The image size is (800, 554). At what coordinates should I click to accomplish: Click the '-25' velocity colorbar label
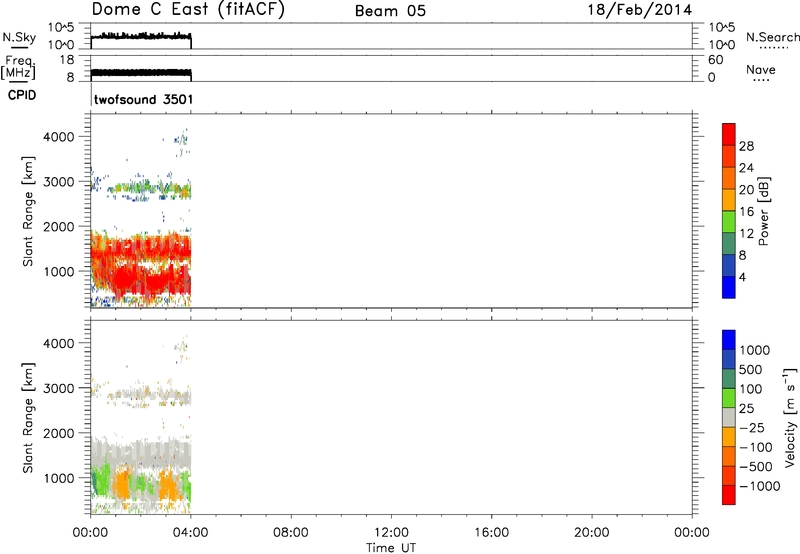(752, 428)
